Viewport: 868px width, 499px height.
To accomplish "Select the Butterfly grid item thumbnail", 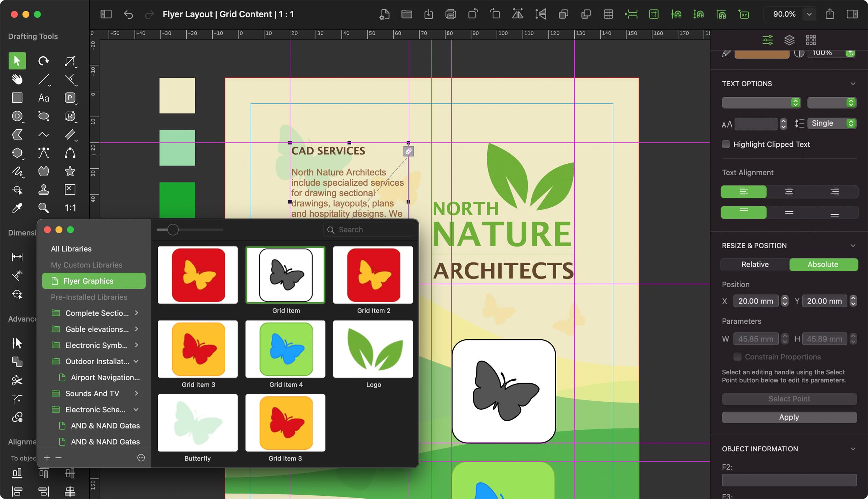I will point(199,423).
